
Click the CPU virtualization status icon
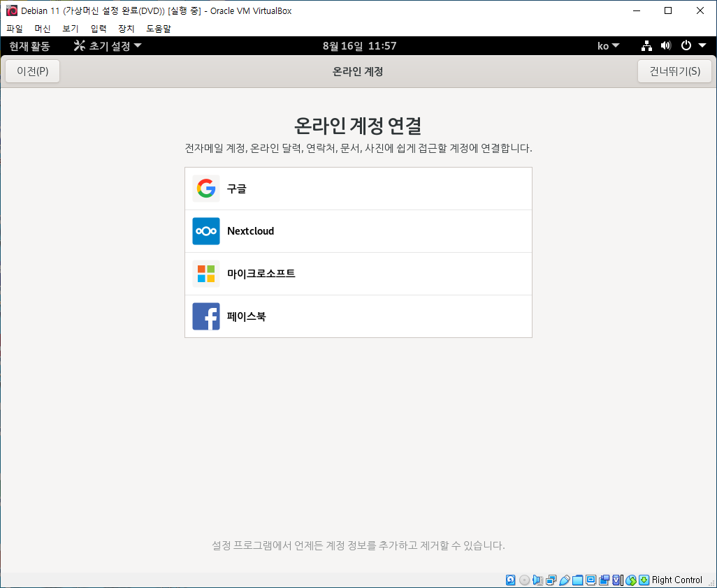(617, 580)
